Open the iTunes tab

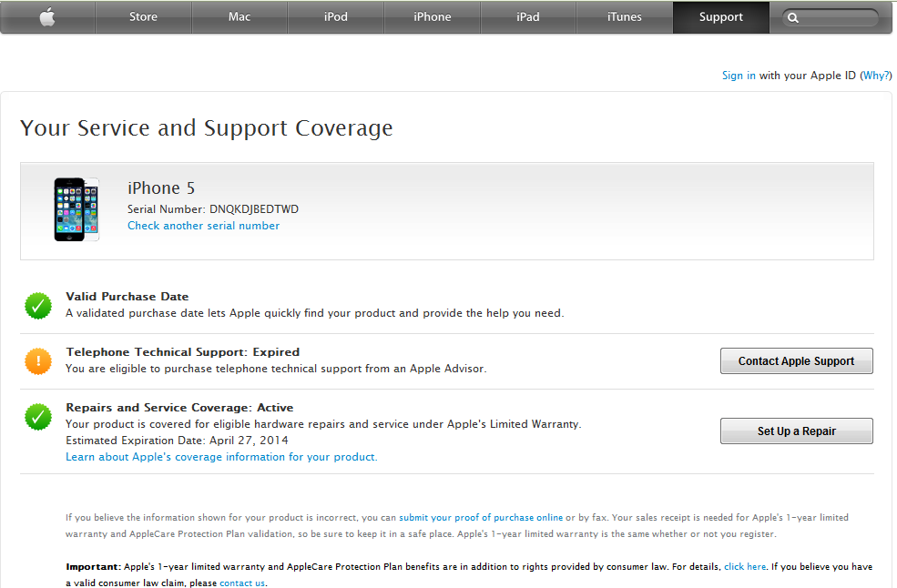click(x=624, y=17)
